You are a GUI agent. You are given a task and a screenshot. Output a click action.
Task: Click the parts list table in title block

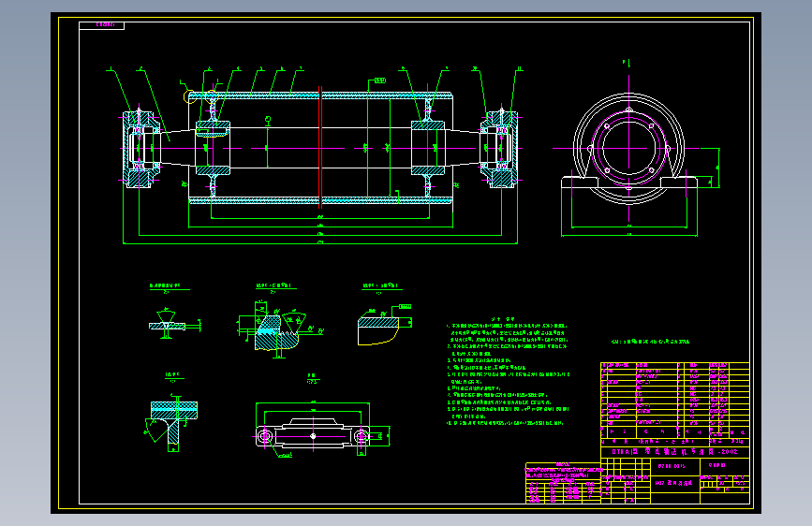(x=674, y=401)
